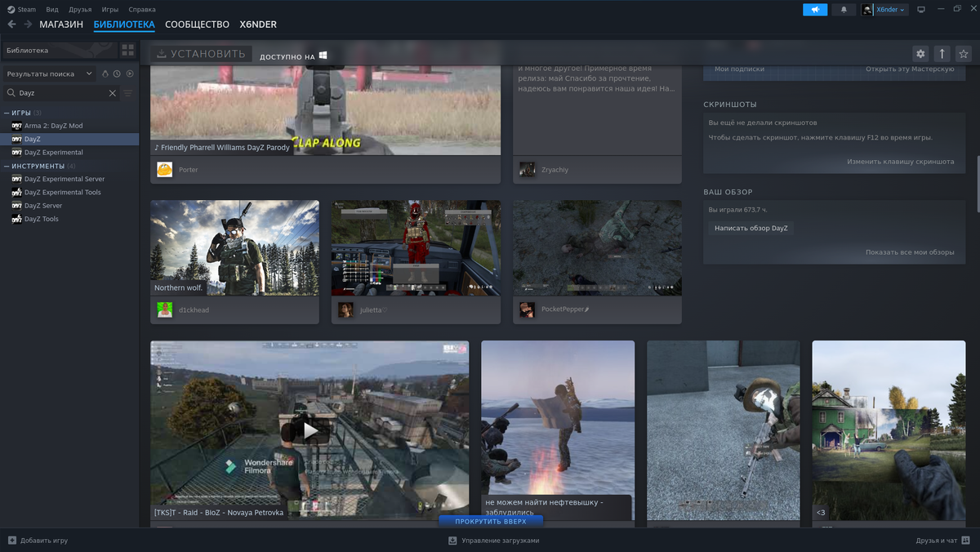Open DayZ settings gear icon
Screen dimensions: 980x552
[920, 53]
